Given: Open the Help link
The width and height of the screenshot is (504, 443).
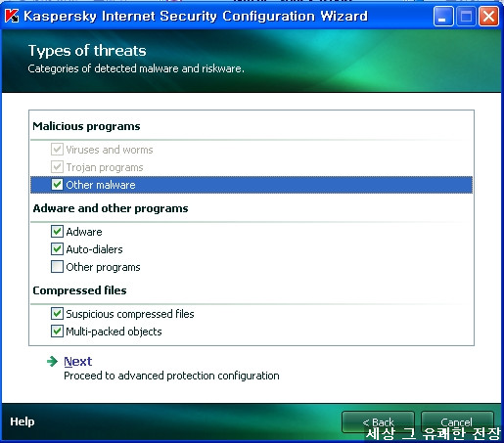Looking at the screenshot, I should [x=23, y=421].
